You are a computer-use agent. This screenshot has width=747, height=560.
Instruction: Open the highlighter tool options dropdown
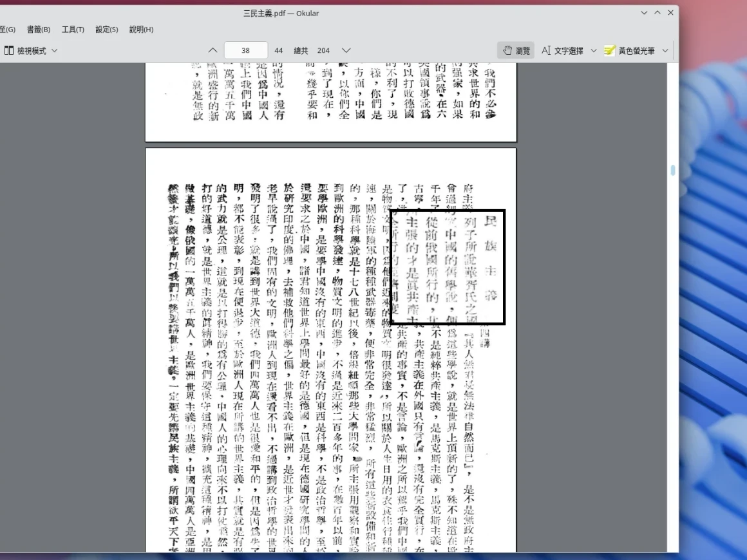(664, 50)
